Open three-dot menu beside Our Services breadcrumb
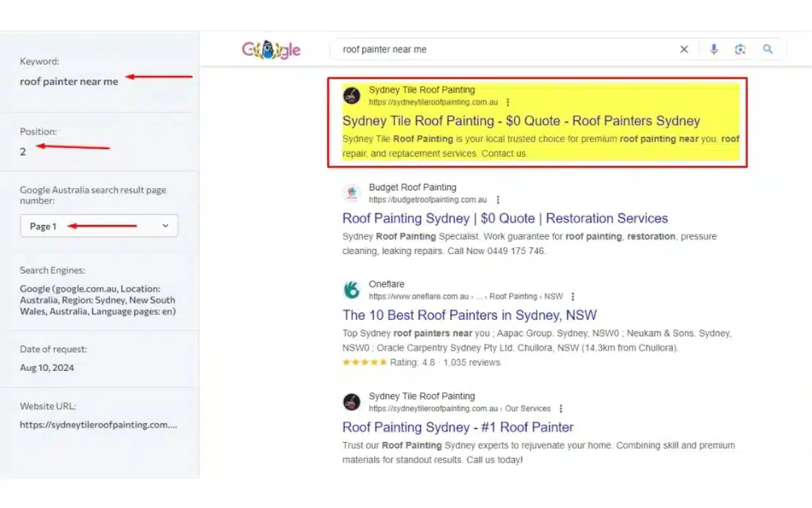Viewport: 812px width, 508px height. click(x=561, y=409)
